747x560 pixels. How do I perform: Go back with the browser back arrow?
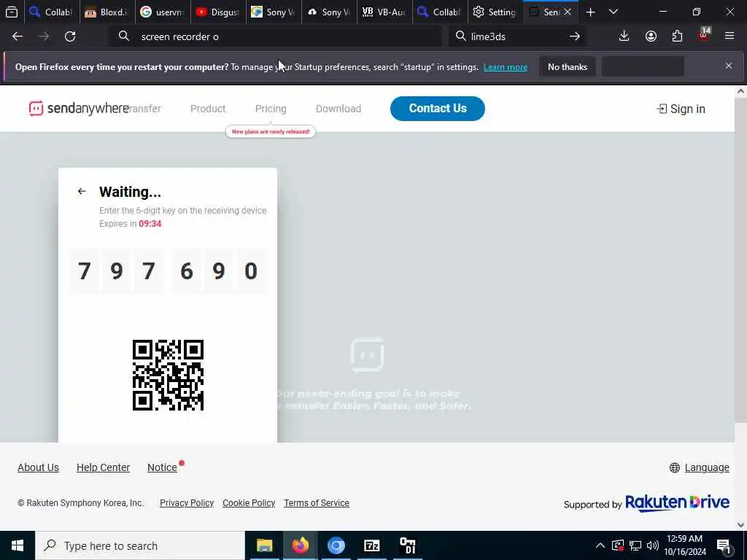(x=18, y=36)
